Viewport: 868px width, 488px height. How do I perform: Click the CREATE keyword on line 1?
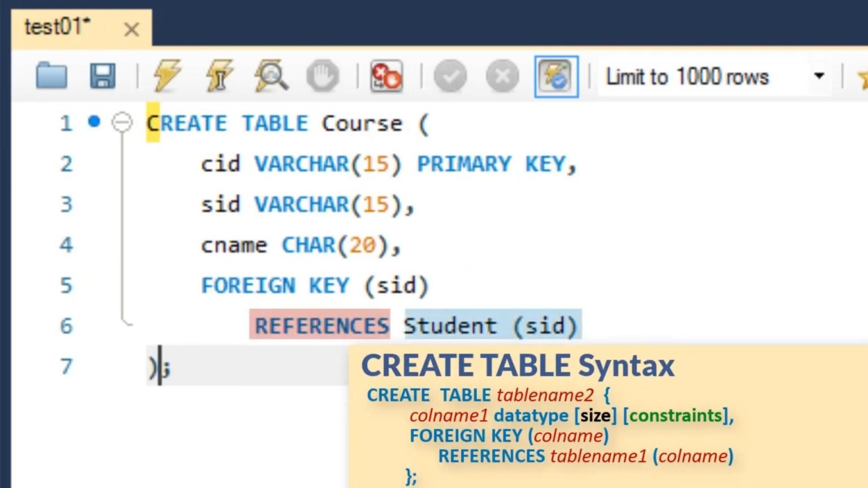[x=186, y=123]
